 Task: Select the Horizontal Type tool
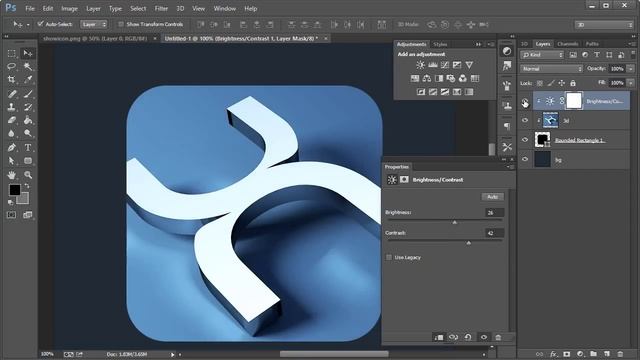pyautogui.click(x=28, y=148)
